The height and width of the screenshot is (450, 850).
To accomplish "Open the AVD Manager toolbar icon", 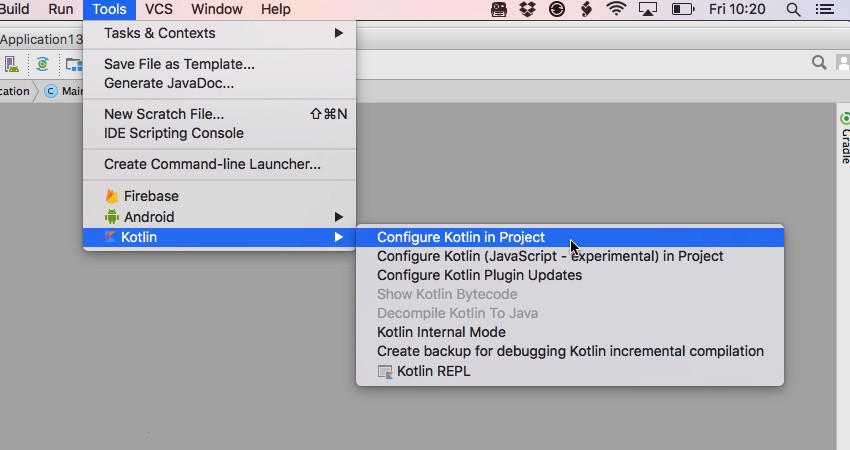I will [12, 64].
